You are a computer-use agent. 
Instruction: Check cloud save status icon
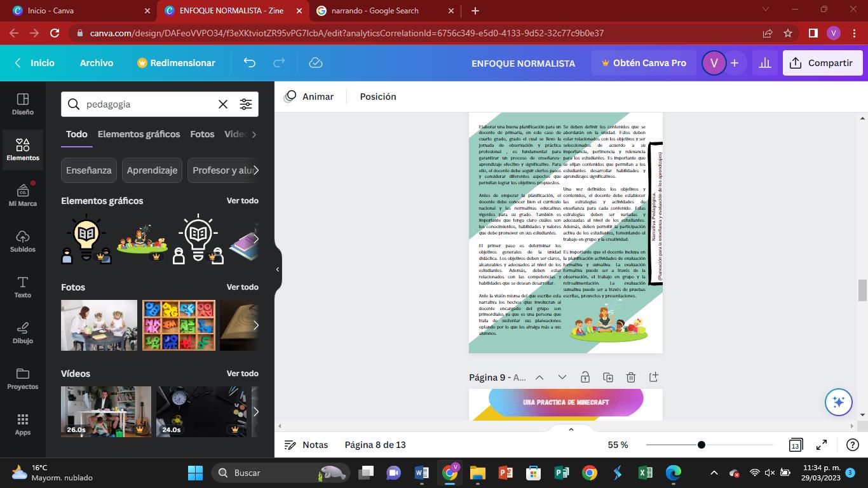316,63
